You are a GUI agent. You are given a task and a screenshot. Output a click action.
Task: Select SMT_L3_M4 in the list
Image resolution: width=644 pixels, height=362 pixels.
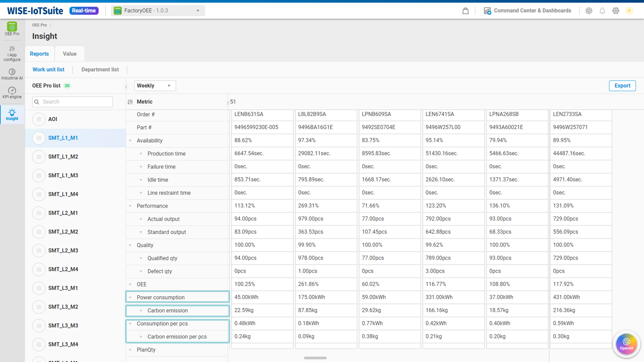click(63, 344)
